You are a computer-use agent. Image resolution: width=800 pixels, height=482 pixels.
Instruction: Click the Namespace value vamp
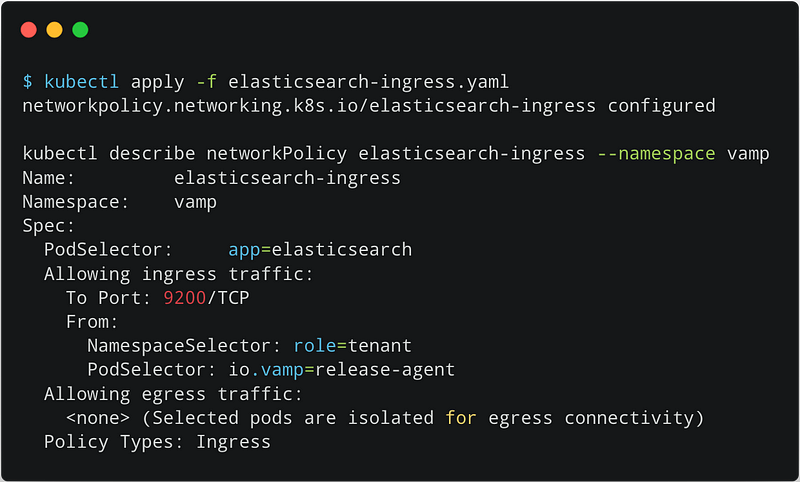point(195,202)
